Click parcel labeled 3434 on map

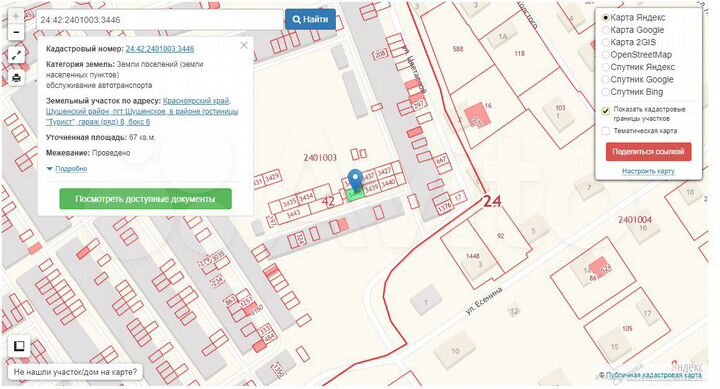point(306,197)
